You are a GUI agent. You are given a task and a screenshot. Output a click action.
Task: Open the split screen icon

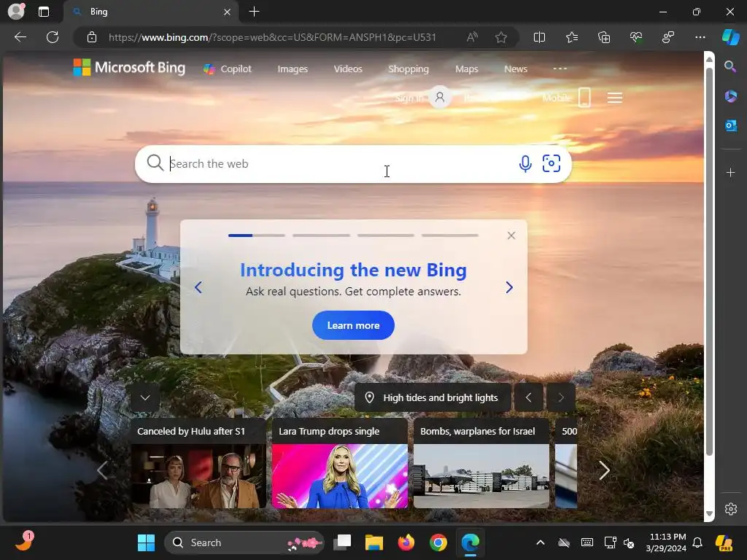[x=539, y=37]
